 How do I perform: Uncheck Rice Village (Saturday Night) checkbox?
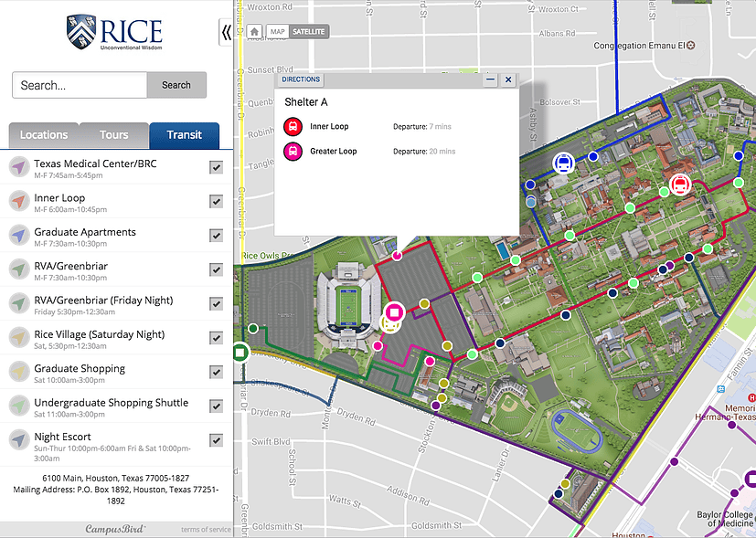point(216,338)
